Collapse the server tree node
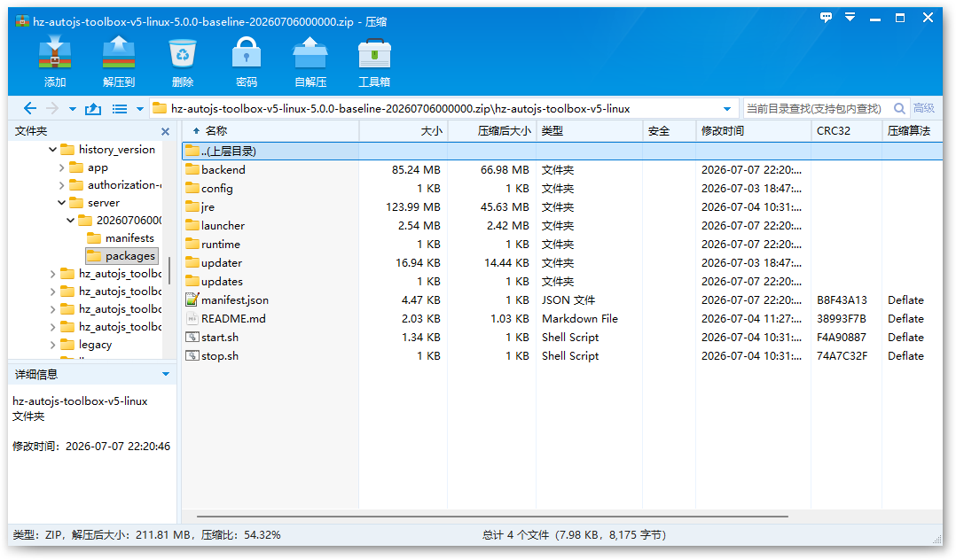This screenshot has width=956, height=560. click(61, 202)
